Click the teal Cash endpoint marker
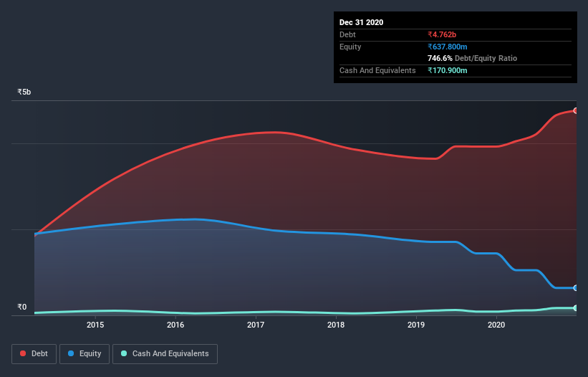588x377 pixels. click(576, 308)
